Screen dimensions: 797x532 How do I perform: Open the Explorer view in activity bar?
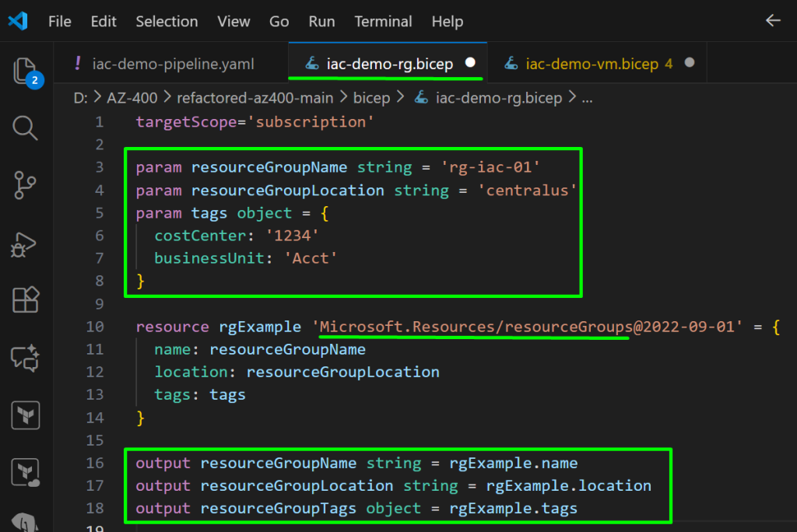pos(25,71)
